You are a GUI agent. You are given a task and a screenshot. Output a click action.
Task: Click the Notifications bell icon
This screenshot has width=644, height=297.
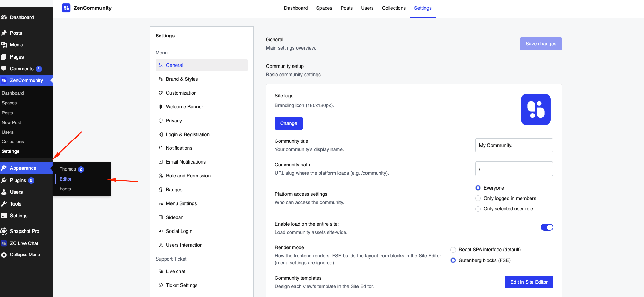(x=161, y=148)
